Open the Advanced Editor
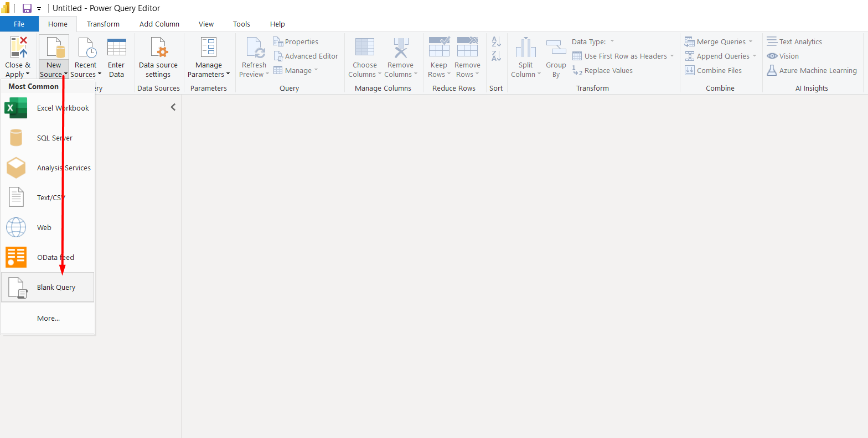Viewport: 868px width, 438px height. (x=306, y=56)
